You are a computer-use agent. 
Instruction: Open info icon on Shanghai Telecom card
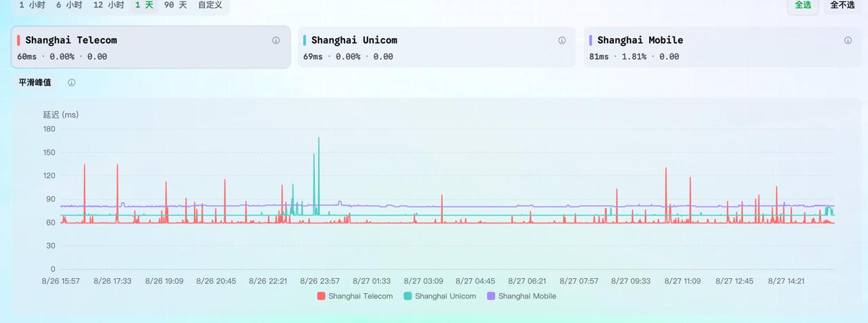pyautogui.click(x=276, y=41)
